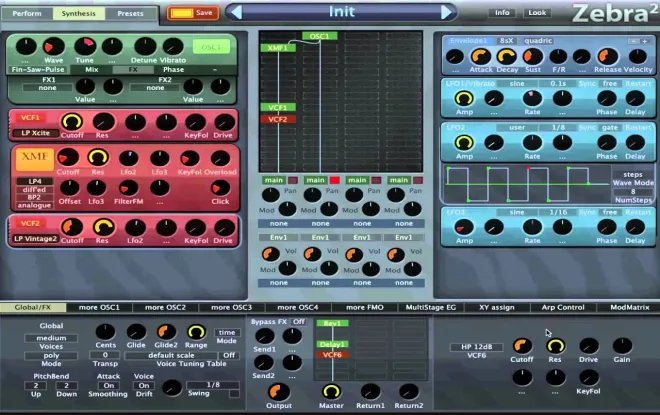Toggle LFO3 Sync option
This screenshot has height=415, width=660.
587,212
